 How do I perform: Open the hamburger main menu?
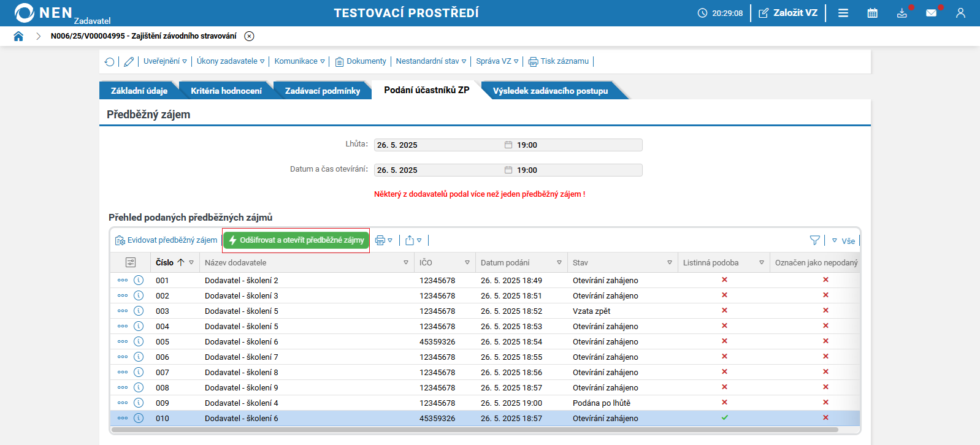tap(843, 13)
